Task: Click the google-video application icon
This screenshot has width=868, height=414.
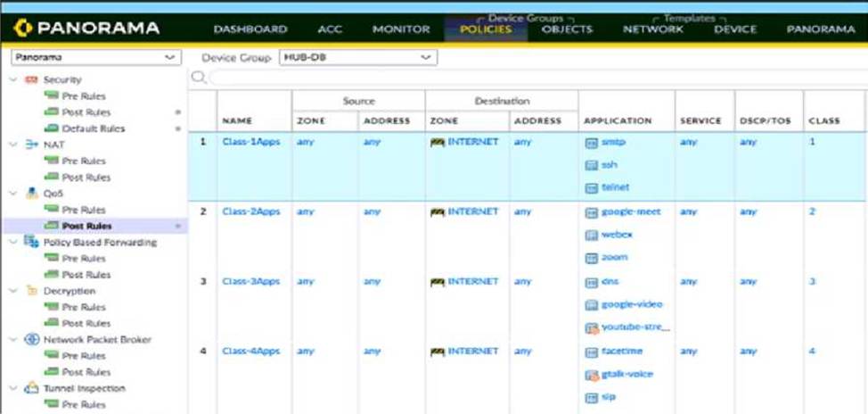Action: coord(591,305)
